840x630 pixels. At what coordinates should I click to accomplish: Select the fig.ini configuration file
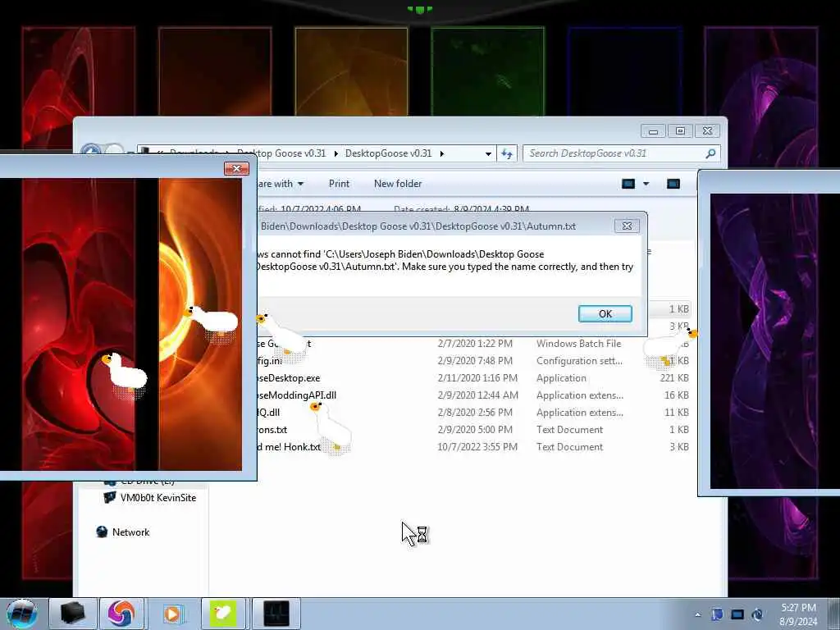(270, 361)
